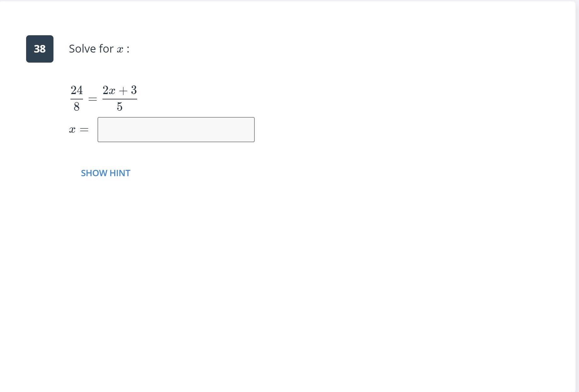Click the answer input box for x
This screenshot has height=392, width=579.
[176, 130]
